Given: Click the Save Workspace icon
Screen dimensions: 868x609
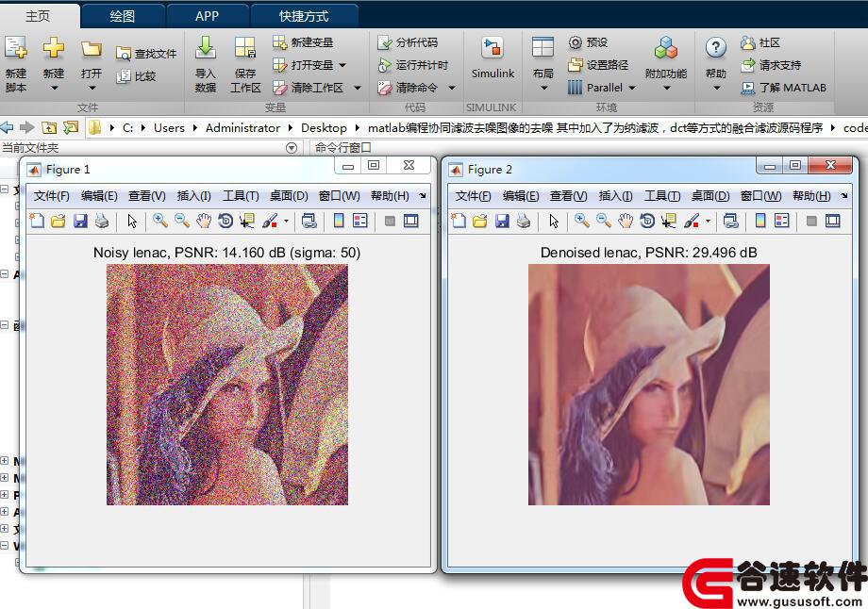Looking at the screenshot, I should point(245,47).
